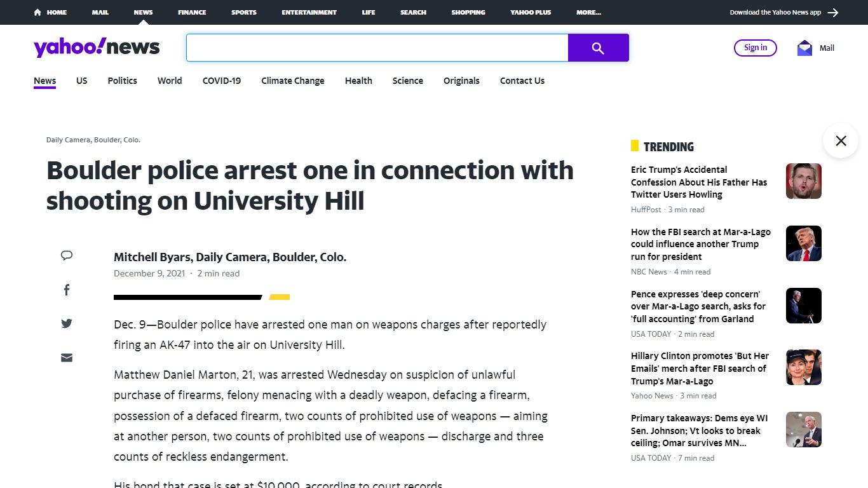This screenshot has height=488, width=868.
Task: Click the Primary takeaways story thumbnail
Action: click(x=804, y=430)
